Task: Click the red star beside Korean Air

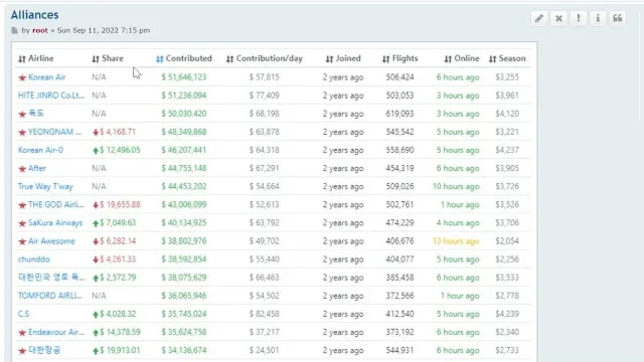Action: tap(22, 77)
